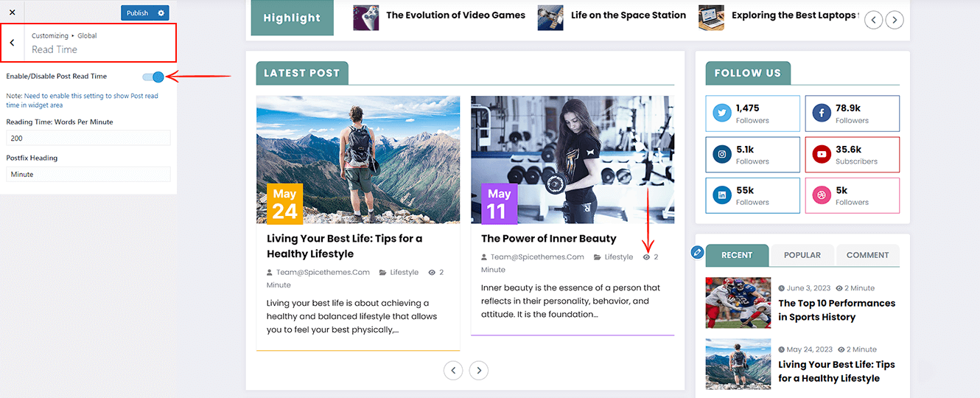Open publish settings gear icon
Viewport: 980px width, 398px height.
161,13
